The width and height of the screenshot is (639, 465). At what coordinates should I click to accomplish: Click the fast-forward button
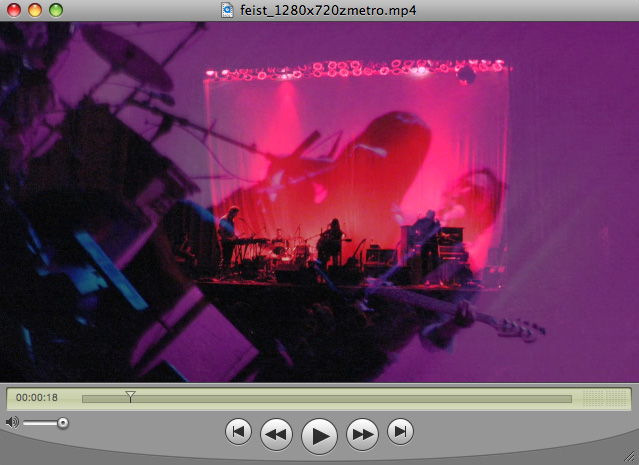pos(362,434)
